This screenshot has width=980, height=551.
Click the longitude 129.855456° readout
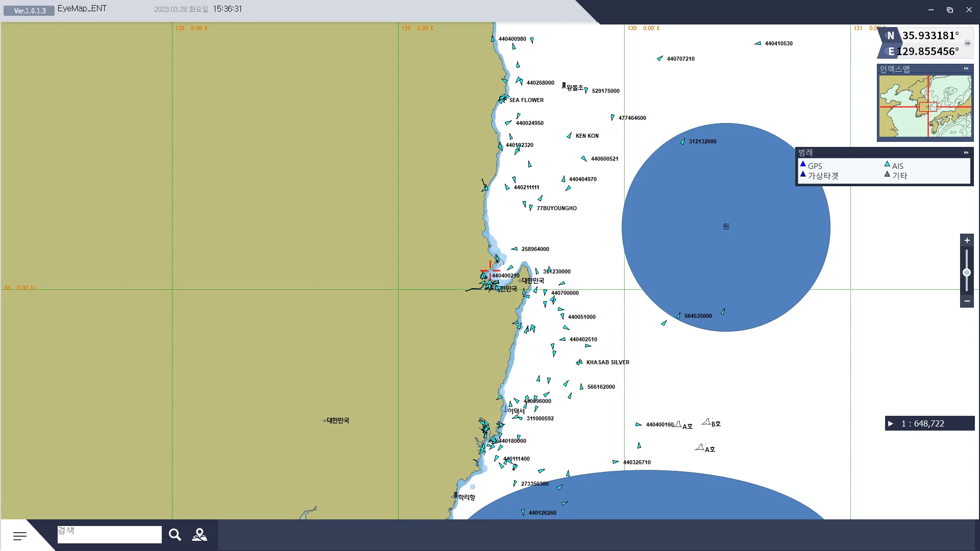click(x=928, y=51)
